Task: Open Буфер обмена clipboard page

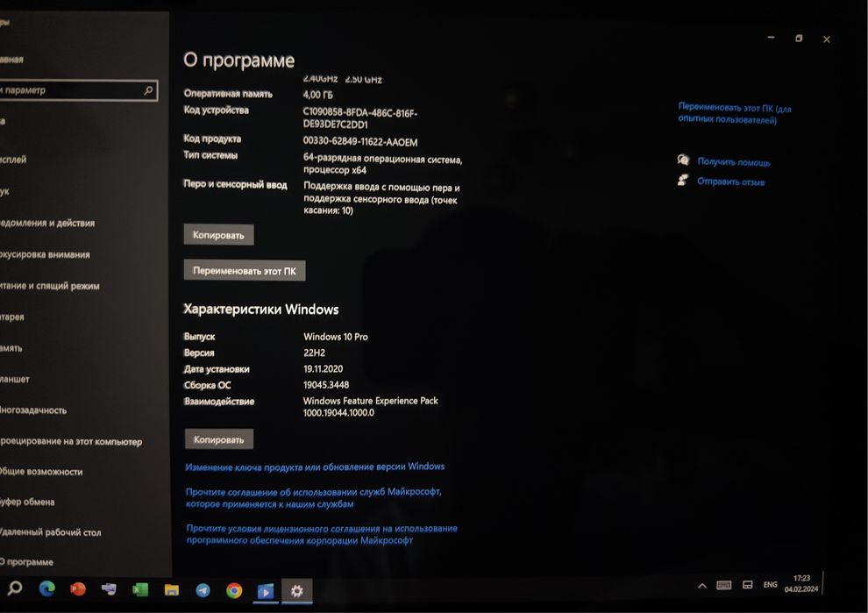Action: click(x=28, y=503)
